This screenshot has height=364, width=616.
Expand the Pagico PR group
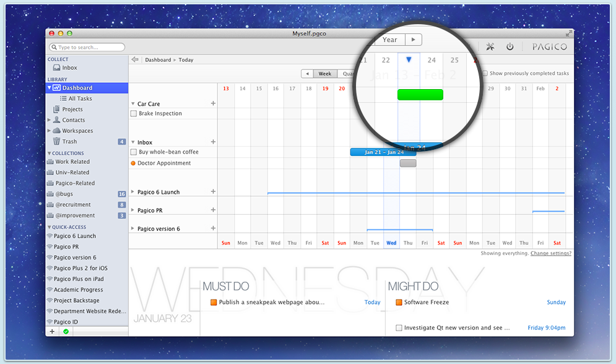pos(132,210)
